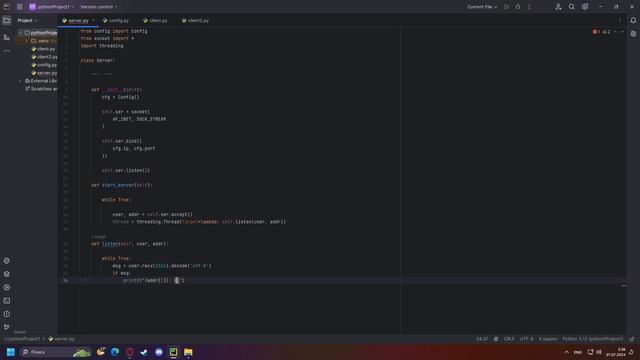The height and width of the screenshot is (360, 640).
Task: Switch to client2.py editor tab
Action: pyautogui.click(x=196, y=20)
